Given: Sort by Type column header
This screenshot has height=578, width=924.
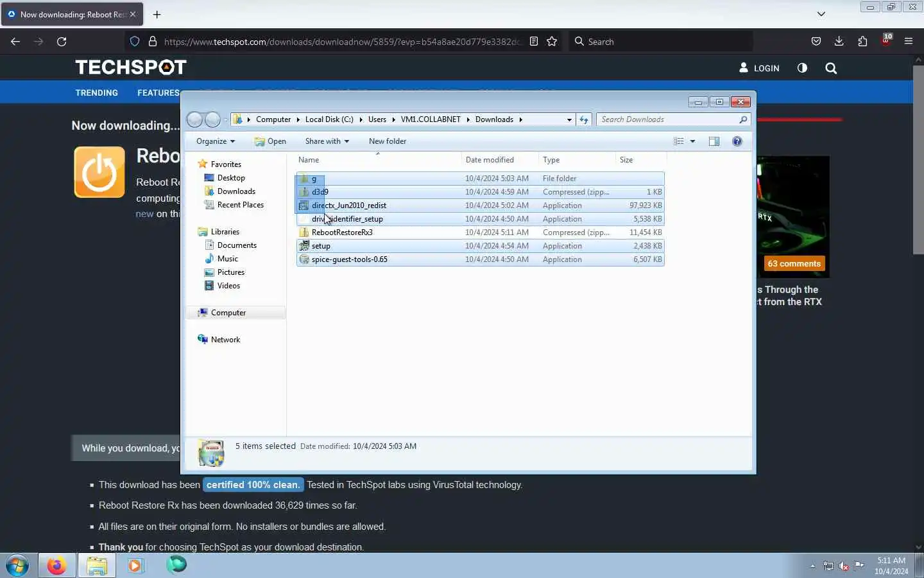Looking at the screenshot, I should (x=577, y=160).
